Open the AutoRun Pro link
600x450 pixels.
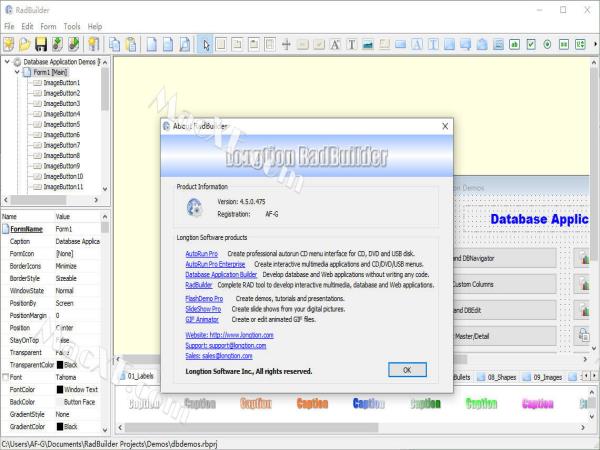(x=202, y=254)
